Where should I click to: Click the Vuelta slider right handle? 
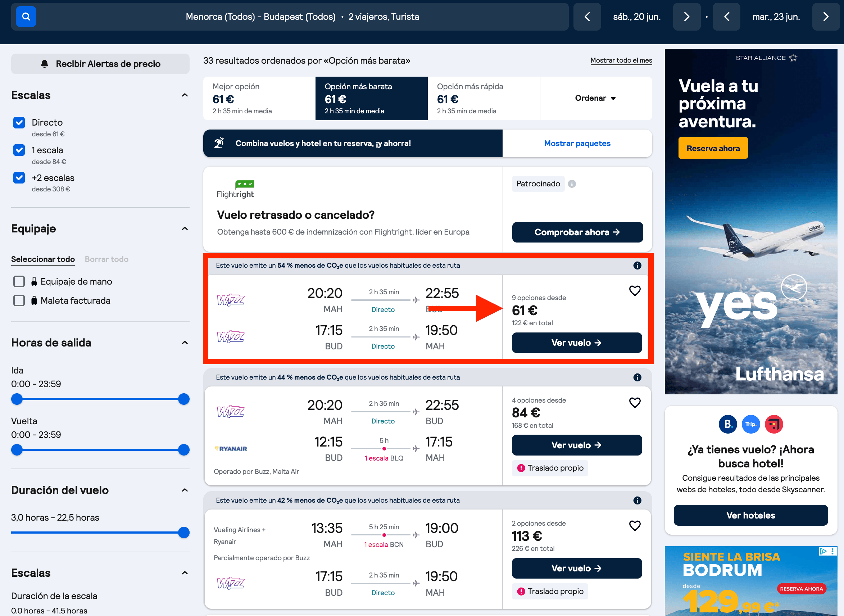point(184,450)
